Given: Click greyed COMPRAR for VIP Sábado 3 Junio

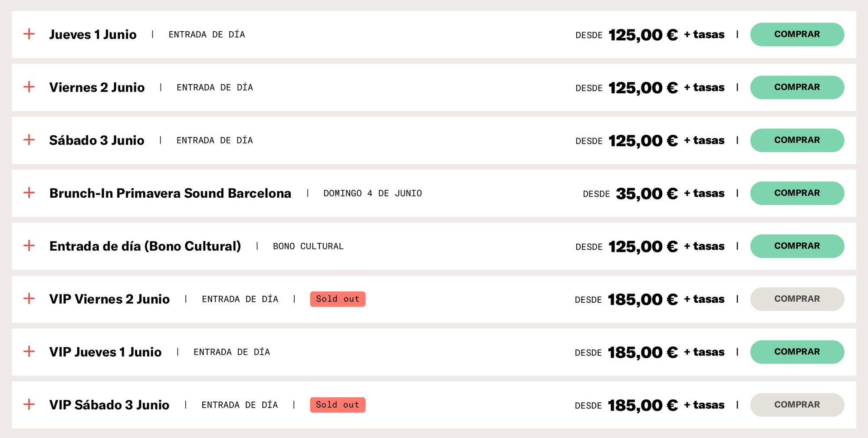Looking at the screenshot, I should [x=797, y=405].
